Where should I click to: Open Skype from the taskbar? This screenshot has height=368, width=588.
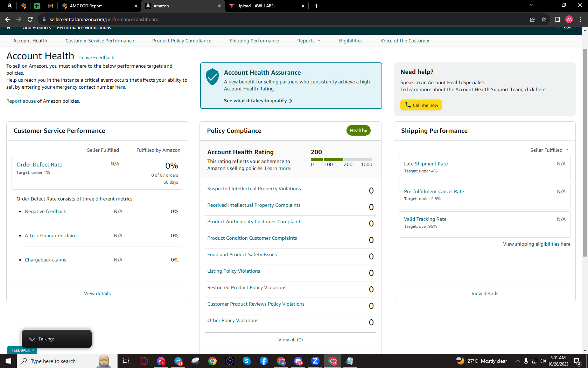click(x=247, y=361)
